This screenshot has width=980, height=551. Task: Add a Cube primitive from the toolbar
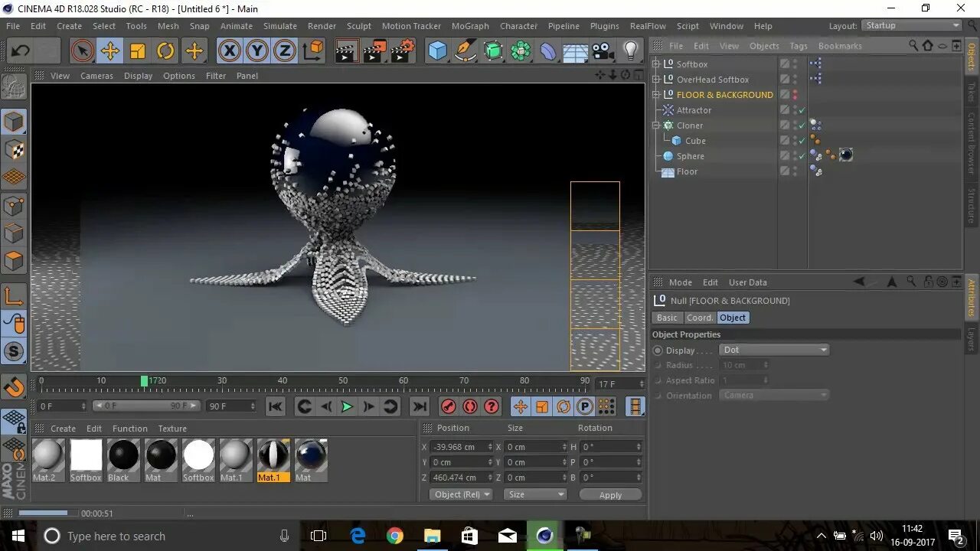(437, 51)
